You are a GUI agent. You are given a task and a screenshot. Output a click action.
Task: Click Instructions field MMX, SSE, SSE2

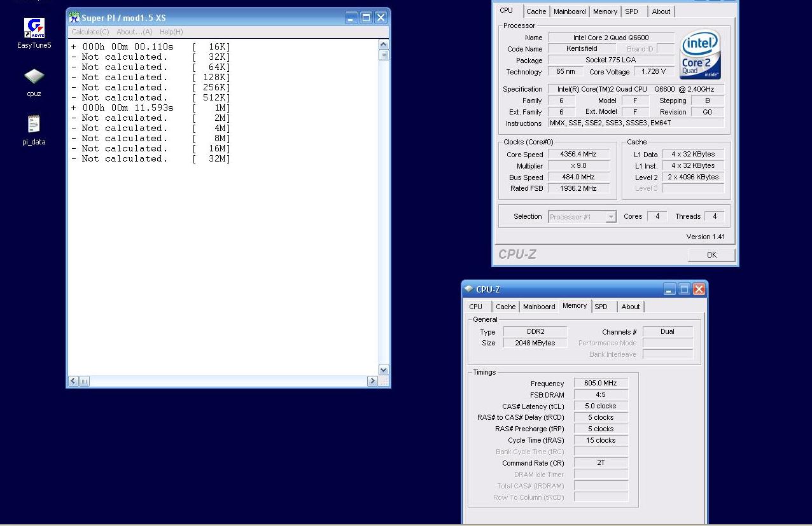636,123
